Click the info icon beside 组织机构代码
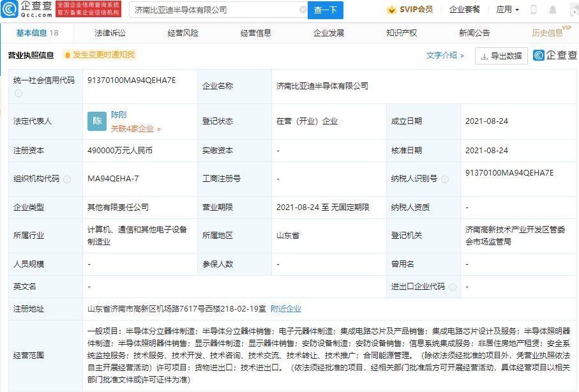Viewport: 579px width, 392px height. (67, 179)
